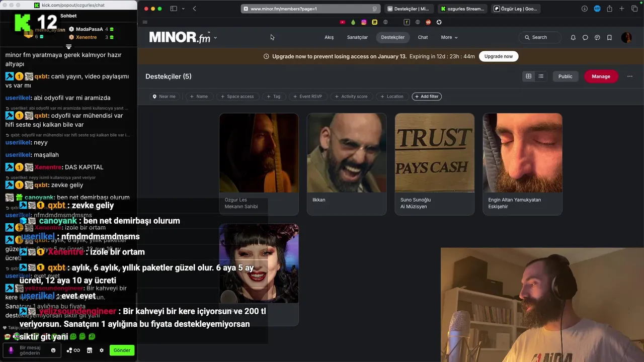
Task: Click the red Manage button
Action: pyautogui.click(x=601, y=76)
